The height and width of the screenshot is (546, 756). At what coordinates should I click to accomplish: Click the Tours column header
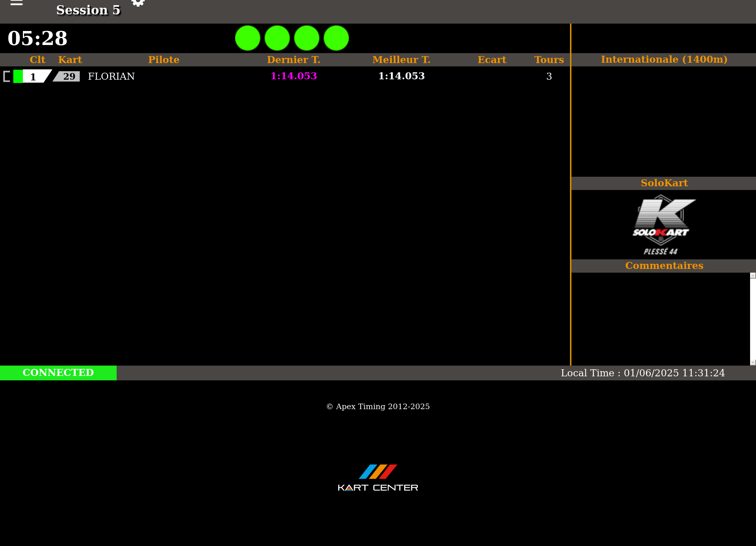[549, 60]
